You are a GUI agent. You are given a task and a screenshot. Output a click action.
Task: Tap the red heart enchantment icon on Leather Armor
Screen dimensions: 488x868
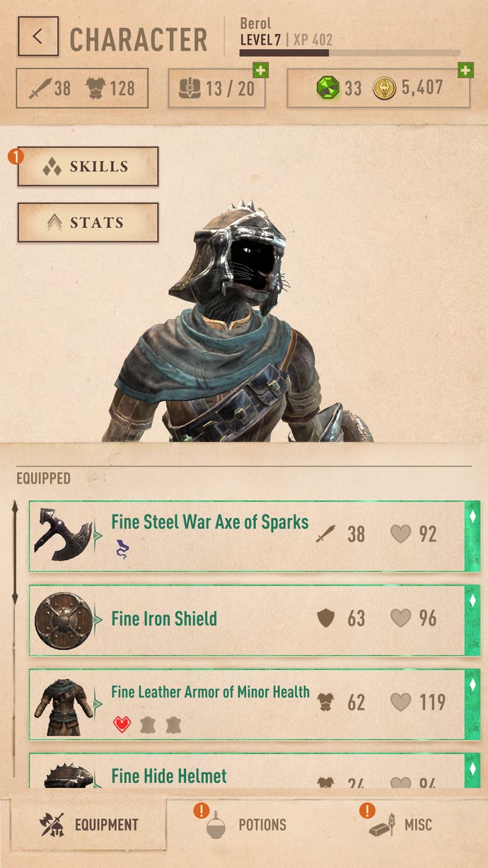tap(122, 724)
